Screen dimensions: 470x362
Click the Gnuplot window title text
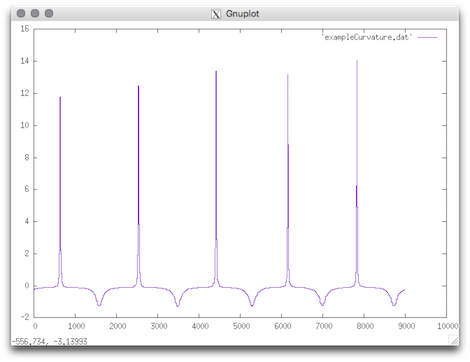242,14
